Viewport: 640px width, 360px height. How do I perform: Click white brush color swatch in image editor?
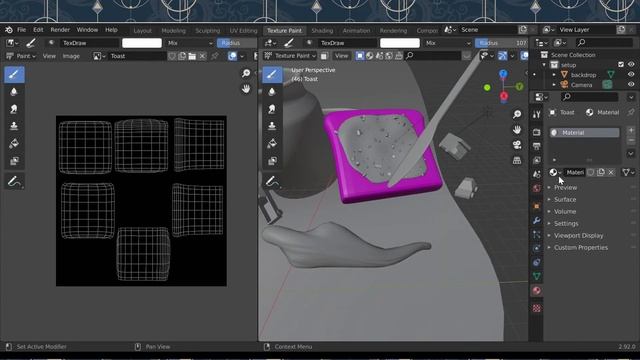coord(142,43)
